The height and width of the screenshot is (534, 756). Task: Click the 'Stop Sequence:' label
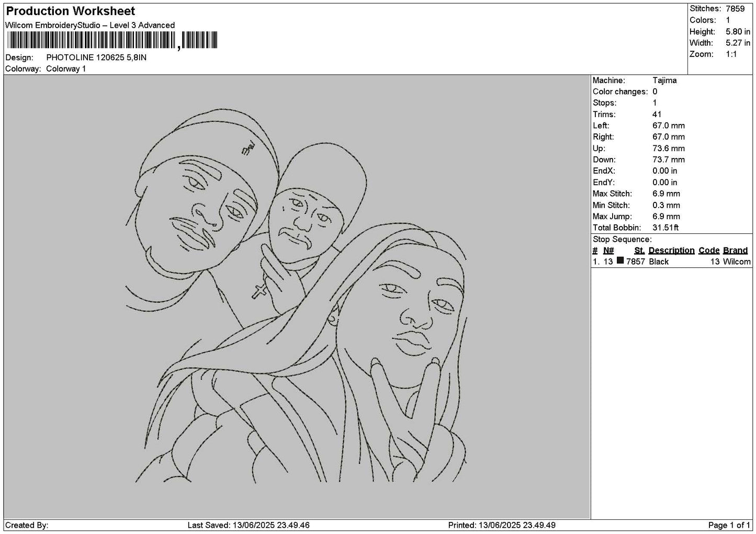point(622,240)
